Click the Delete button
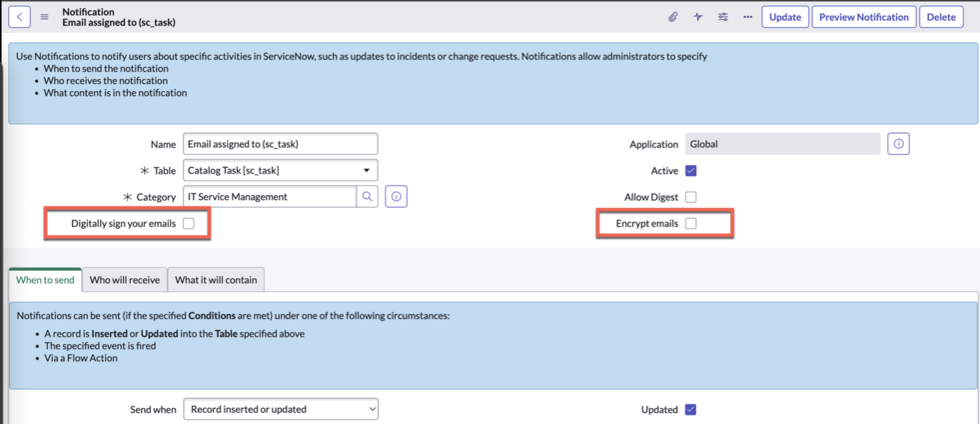Image resolution: width=980 pixels, height=424 pixels. pos(941,17)
